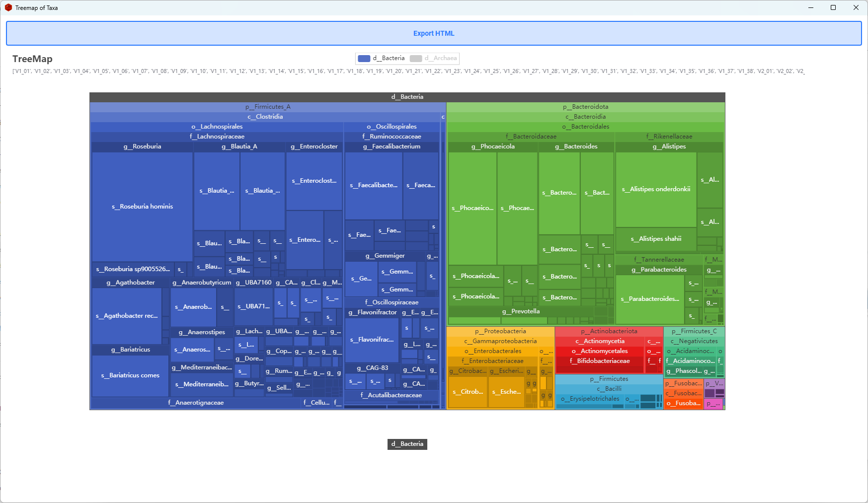
Task: Select the g__Roseburia genus header
Action: pos(143,146)
